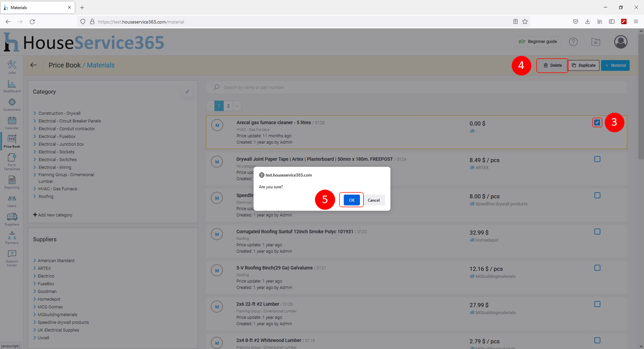Select Price Book in the sidebar
The height and width of the screenshot is (349, 644).
pyautogui.click(x=12, y=141)
